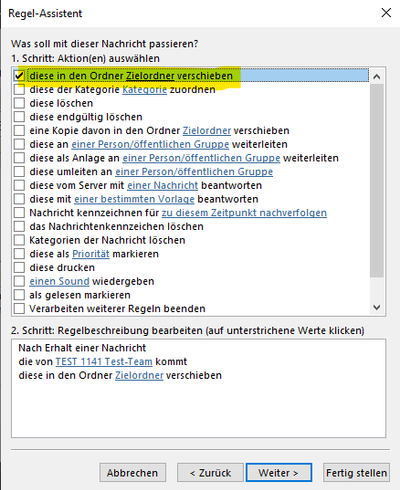400x490 pixels.
Task: Close the Regel-Assistent dialog
Action: [386, 13]
